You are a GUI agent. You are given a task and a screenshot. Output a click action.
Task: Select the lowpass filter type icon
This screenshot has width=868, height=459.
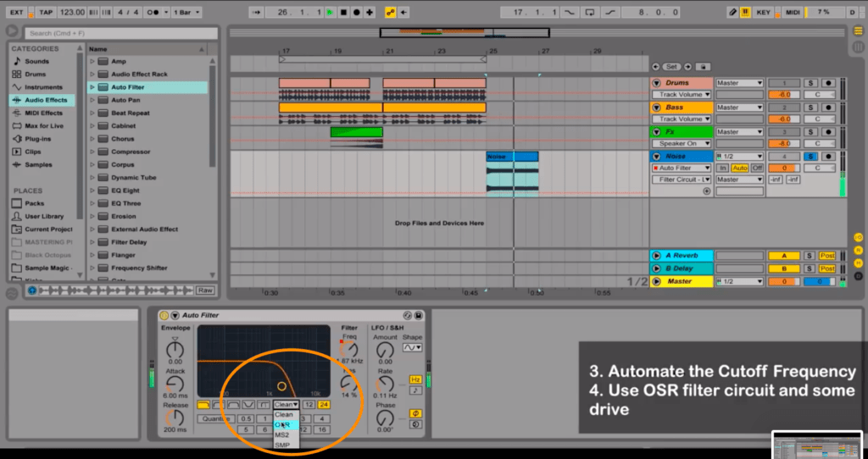203,406
